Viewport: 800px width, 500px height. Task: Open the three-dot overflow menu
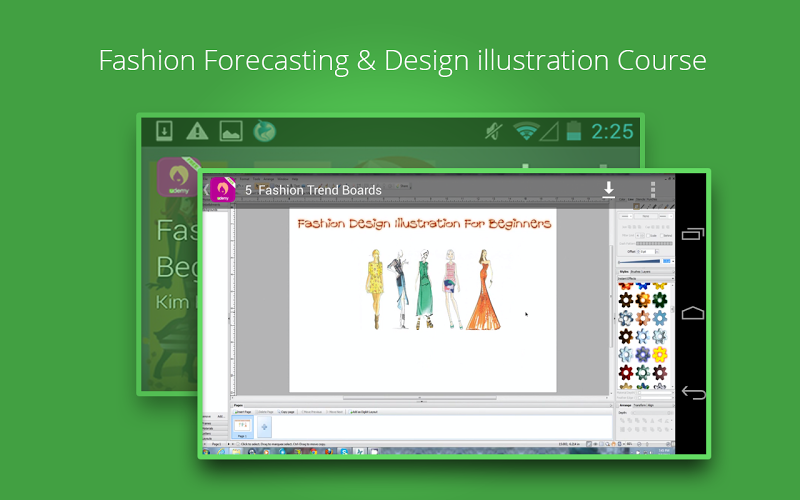tap(653, 190)
